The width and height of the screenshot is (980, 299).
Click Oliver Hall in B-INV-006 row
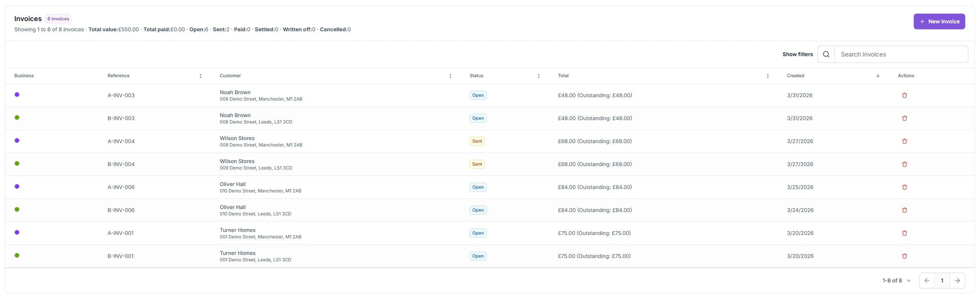click(233, 207)
